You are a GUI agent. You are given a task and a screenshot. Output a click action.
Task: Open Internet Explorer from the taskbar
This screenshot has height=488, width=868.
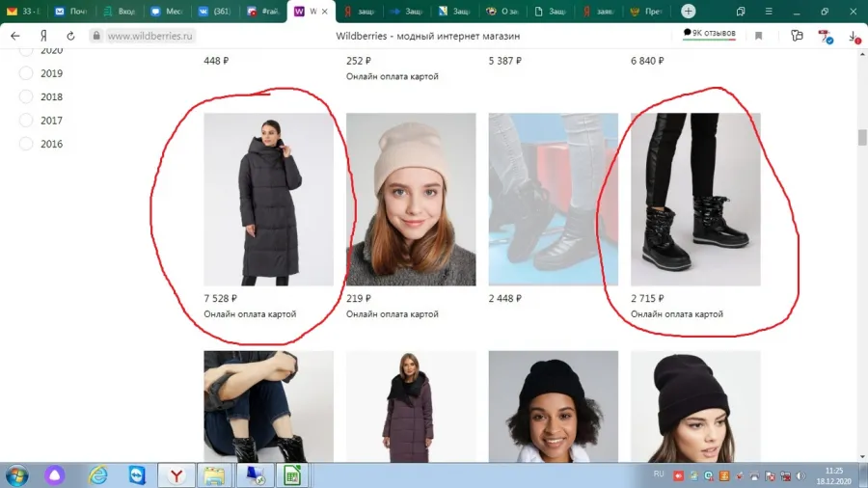pyautogui.click(x=98, y=475)
